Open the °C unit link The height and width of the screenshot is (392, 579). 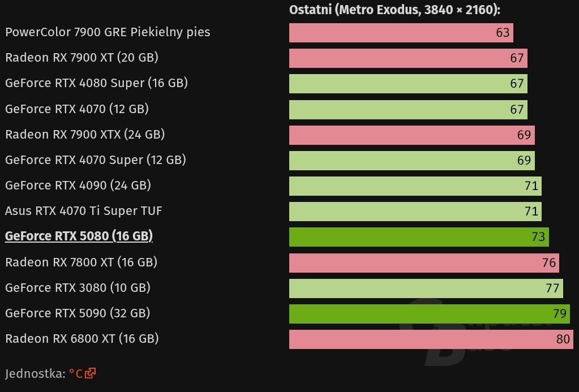[x=76, y=373]
